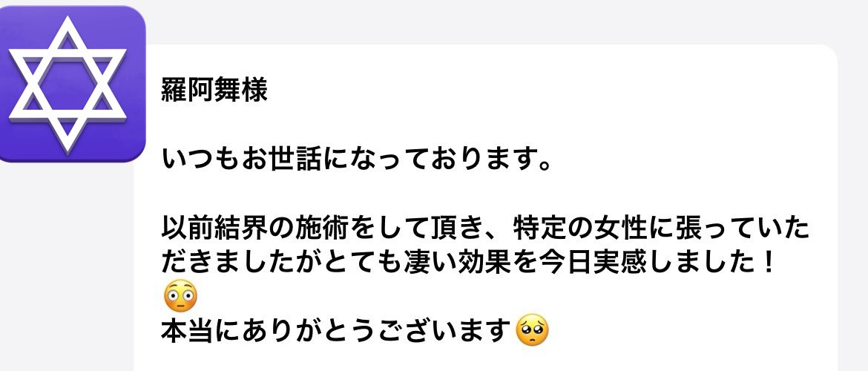Click the flushed face emoji
Screen dimensions: 868x371
180,296
